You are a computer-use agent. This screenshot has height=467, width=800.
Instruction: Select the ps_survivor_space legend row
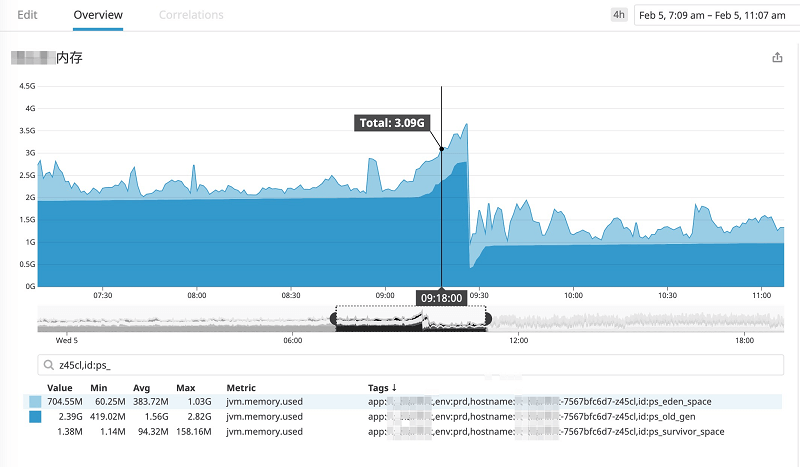(400, 431)
